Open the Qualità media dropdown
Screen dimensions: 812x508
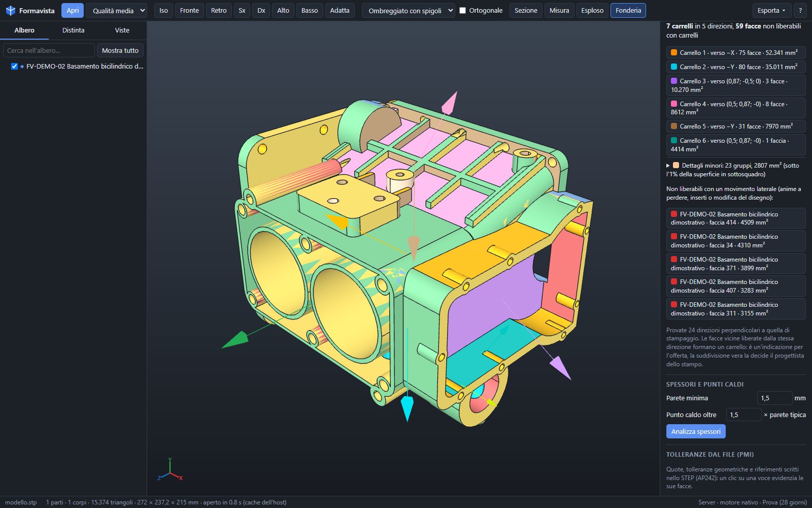(x=117, y=11)
